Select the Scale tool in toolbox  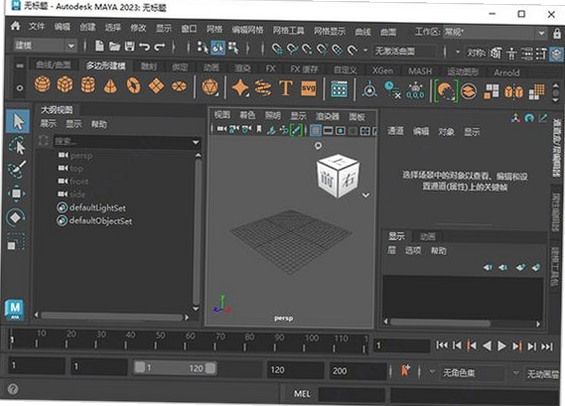click(x=16, y=241)
